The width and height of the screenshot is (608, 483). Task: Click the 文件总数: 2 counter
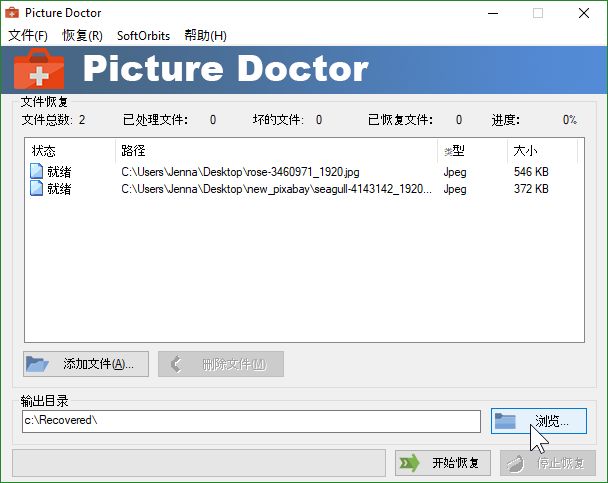(x=54, y=120)
